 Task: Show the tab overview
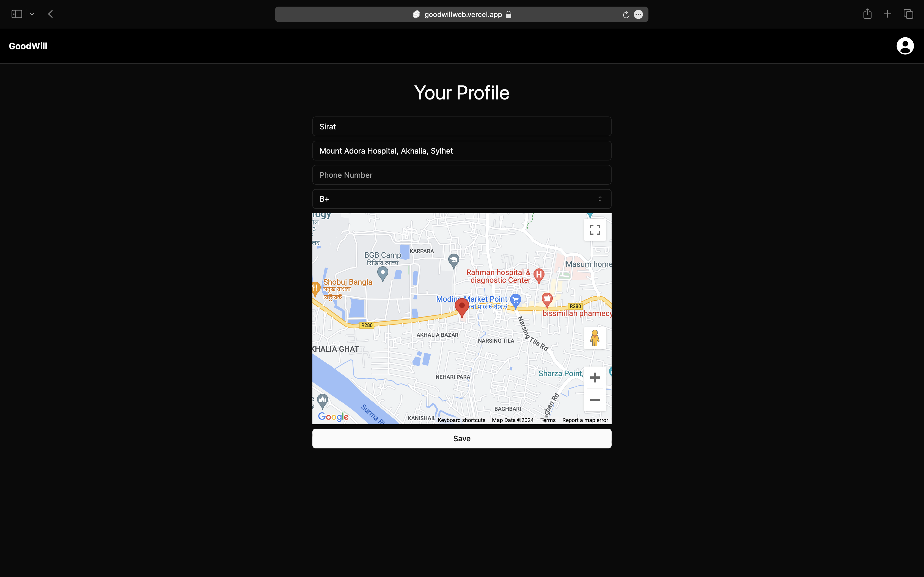pyautogui.click(x=908, y=14)
